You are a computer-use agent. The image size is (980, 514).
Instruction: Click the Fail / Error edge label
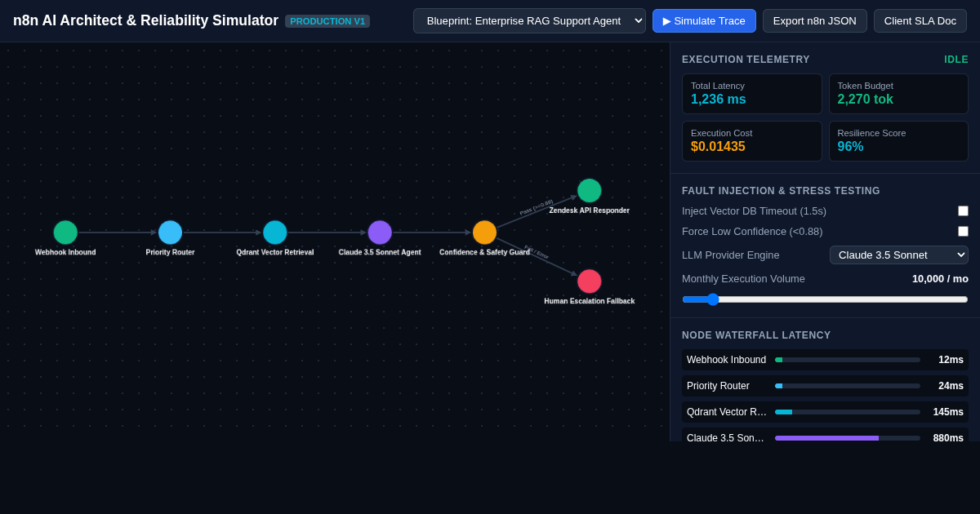click(x=537, y=253)
